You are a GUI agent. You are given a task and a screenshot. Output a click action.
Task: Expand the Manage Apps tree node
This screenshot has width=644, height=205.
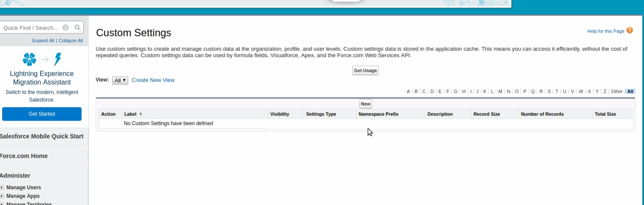click(x=2, y=196)
